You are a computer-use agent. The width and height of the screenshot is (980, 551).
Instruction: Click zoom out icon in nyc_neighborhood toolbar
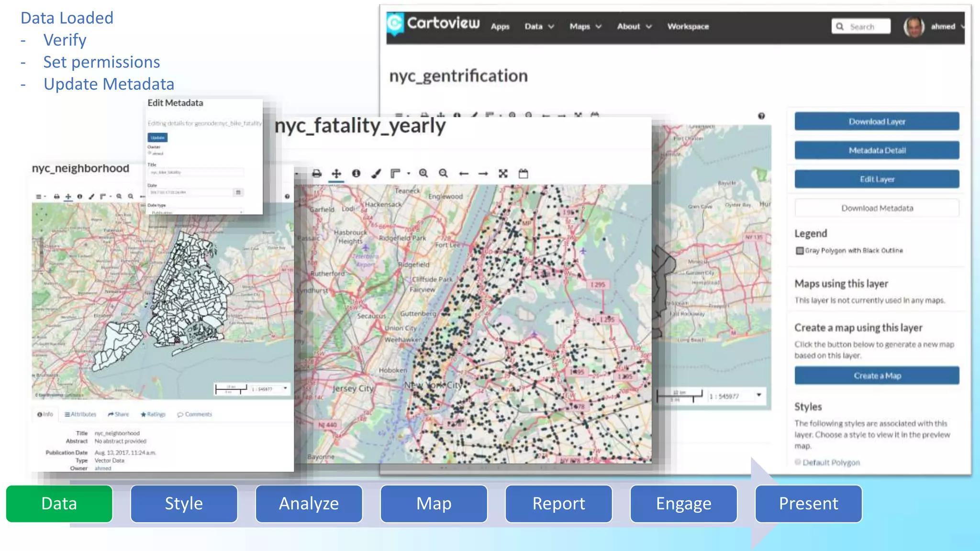pos(131,197)
